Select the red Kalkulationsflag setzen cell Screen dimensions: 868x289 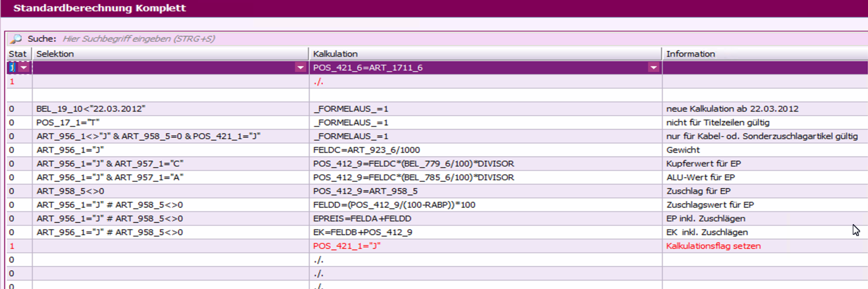(713, 246)
